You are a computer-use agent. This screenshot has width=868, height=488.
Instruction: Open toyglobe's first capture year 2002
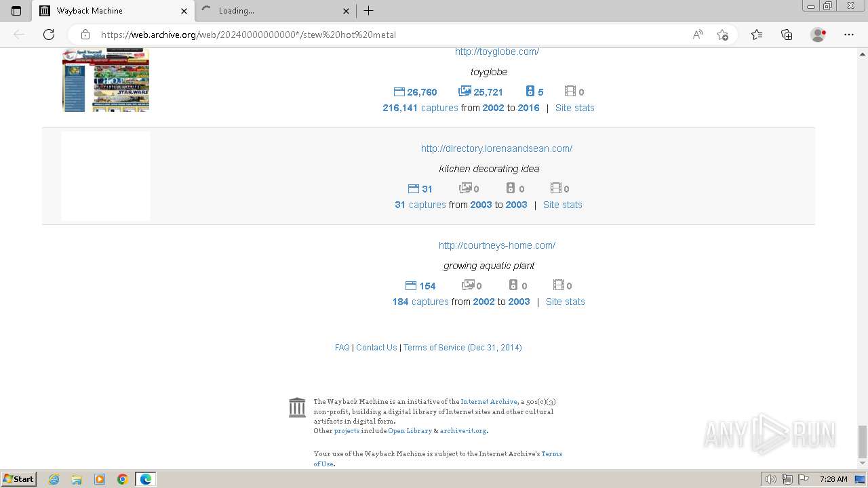click(493, 108)
